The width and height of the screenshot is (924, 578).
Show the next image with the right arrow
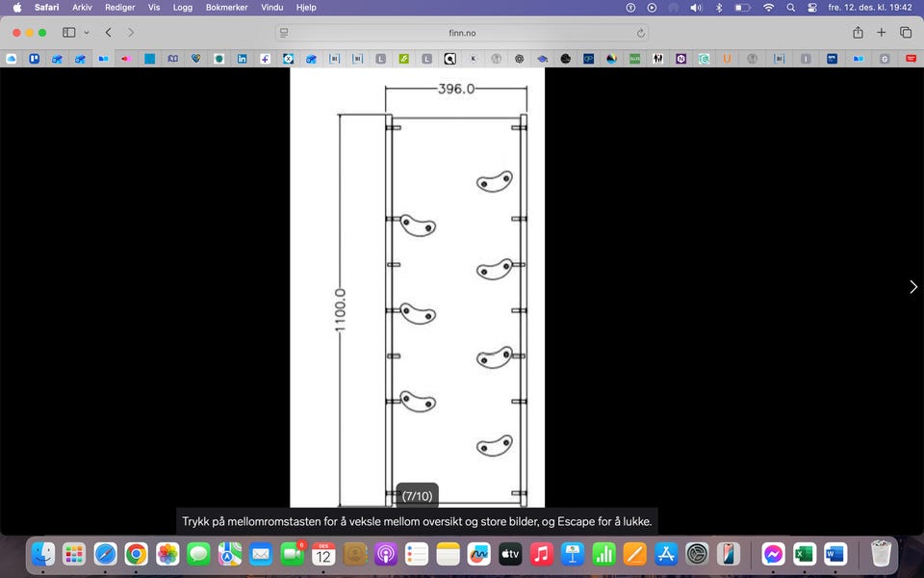click(912, 287)
